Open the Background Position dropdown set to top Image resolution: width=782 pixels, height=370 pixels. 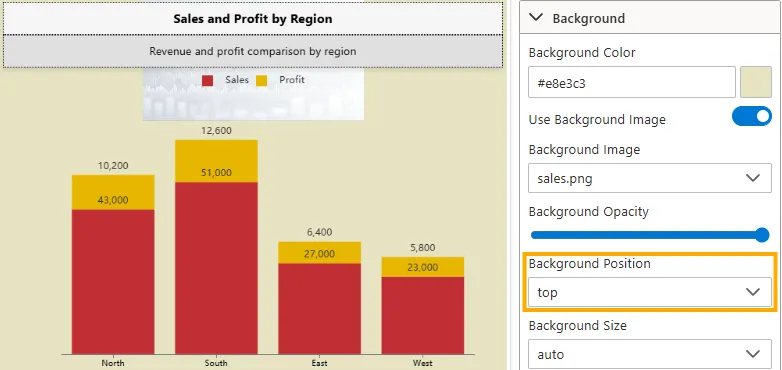(x=650, y=292)
